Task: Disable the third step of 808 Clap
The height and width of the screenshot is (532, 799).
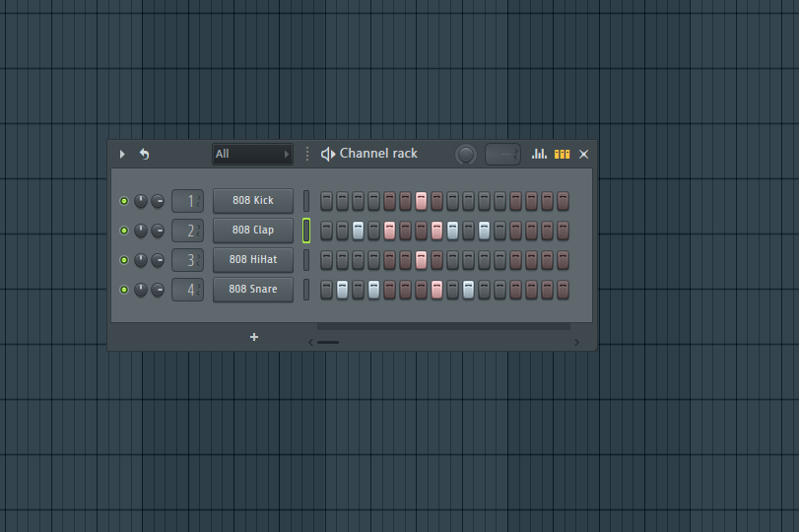Action: [x=359, y=231]
